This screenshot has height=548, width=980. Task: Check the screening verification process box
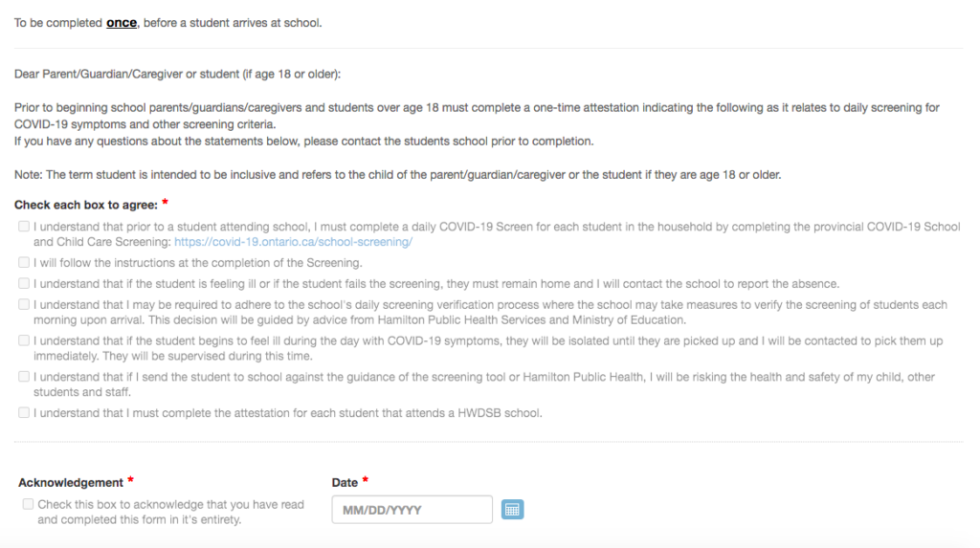click(x=23, y=305)
